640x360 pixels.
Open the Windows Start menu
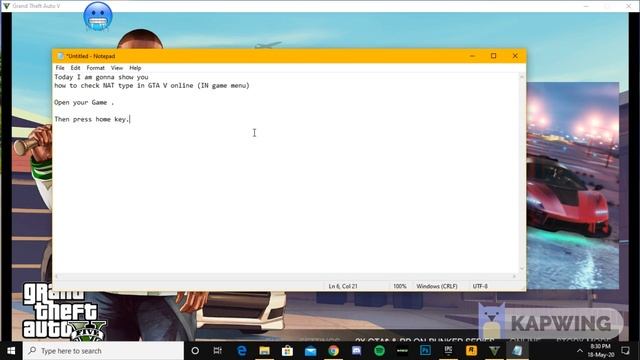[x=11, y=351]
